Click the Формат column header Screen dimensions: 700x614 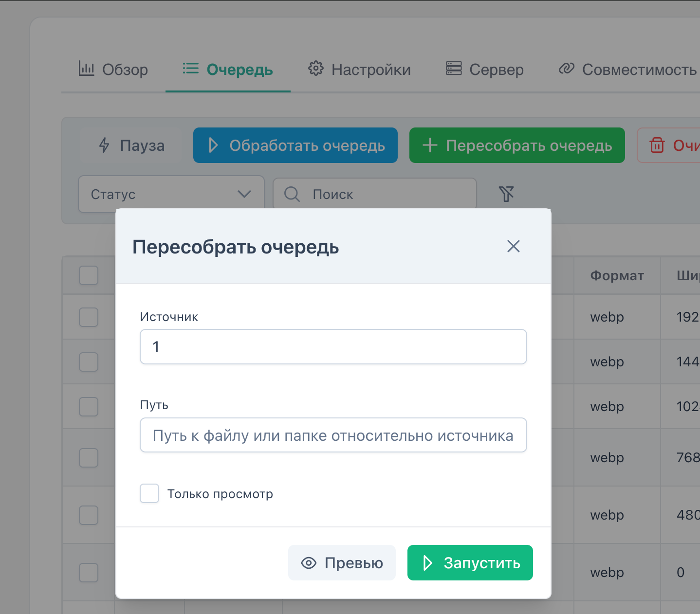click(x=617, y=276)
